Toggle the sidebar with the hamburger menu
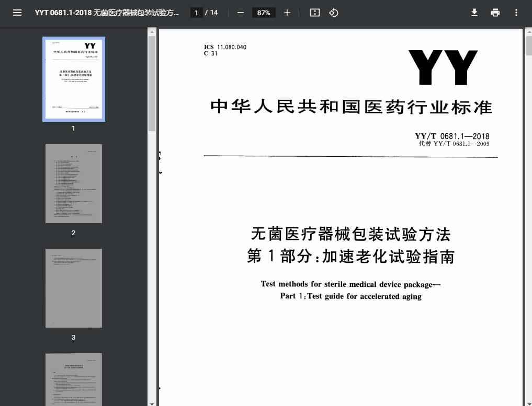Viewport: 532px width, 406px height. [x=17, y=13]
